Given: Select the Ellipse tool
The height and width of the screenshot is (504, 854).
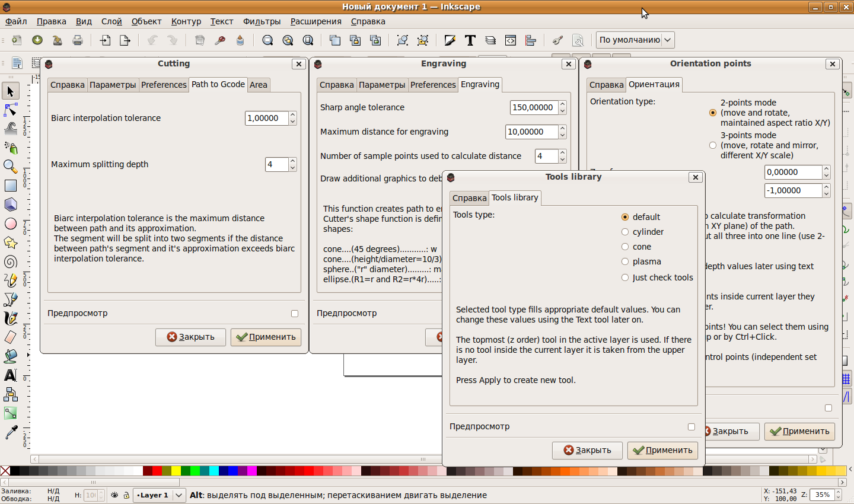Looking at the screenshot, I should click(x=11, y=224).
